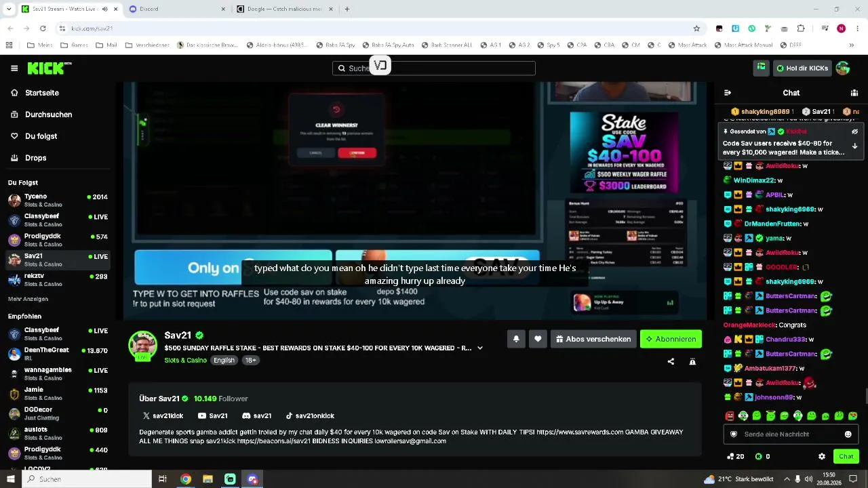Open the Sav21 Discord link

point(256,415)
